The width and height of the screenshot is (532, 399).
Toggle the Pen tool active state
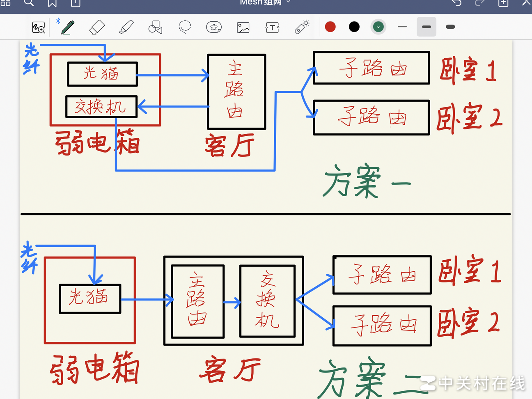point(66,27)
